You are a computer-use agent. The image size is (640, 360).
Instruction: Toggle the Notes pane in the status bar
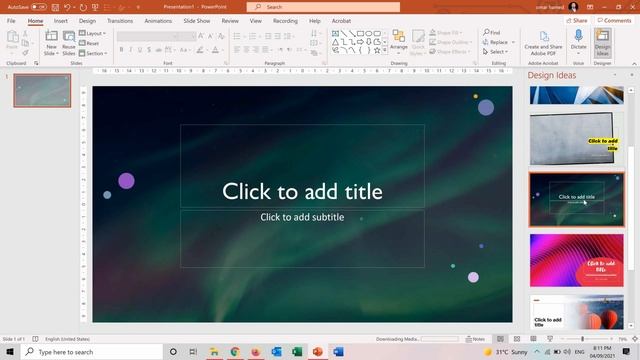pos(475,339)
